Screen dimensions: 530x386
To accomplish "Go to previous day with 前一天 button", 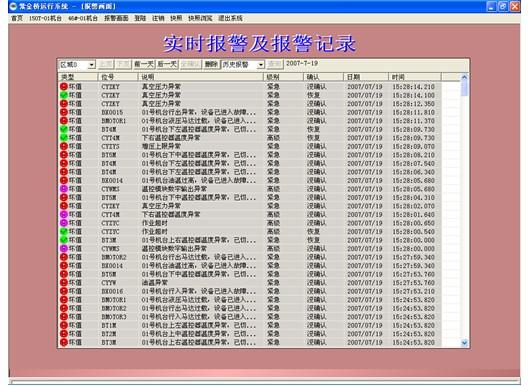I will [144, 64].
